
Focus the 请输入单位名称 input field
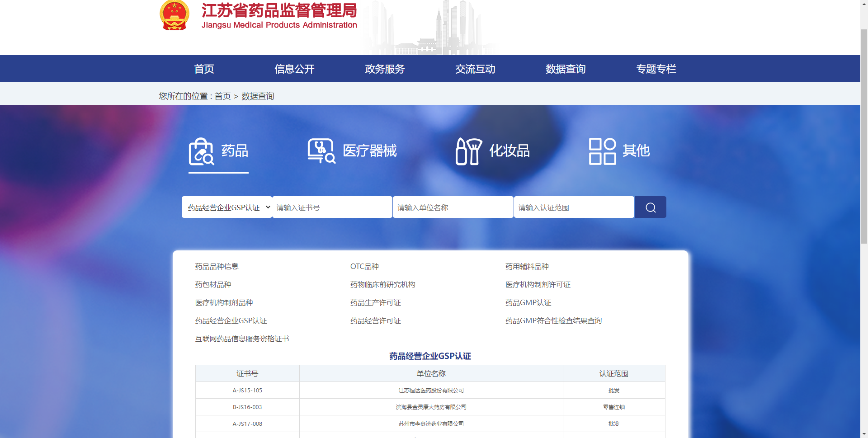pyautogui.click(x=453, y=207)
